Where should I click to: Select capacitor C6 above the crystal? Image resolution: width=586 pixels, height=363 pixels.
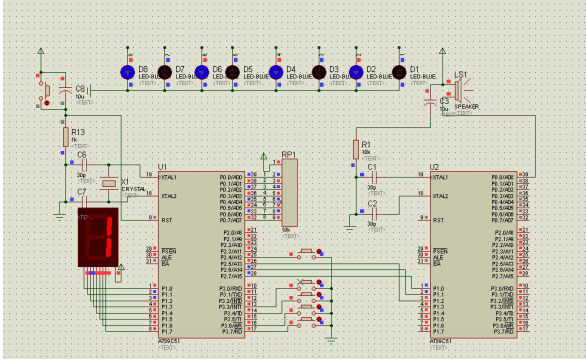[x=84, y=164]
